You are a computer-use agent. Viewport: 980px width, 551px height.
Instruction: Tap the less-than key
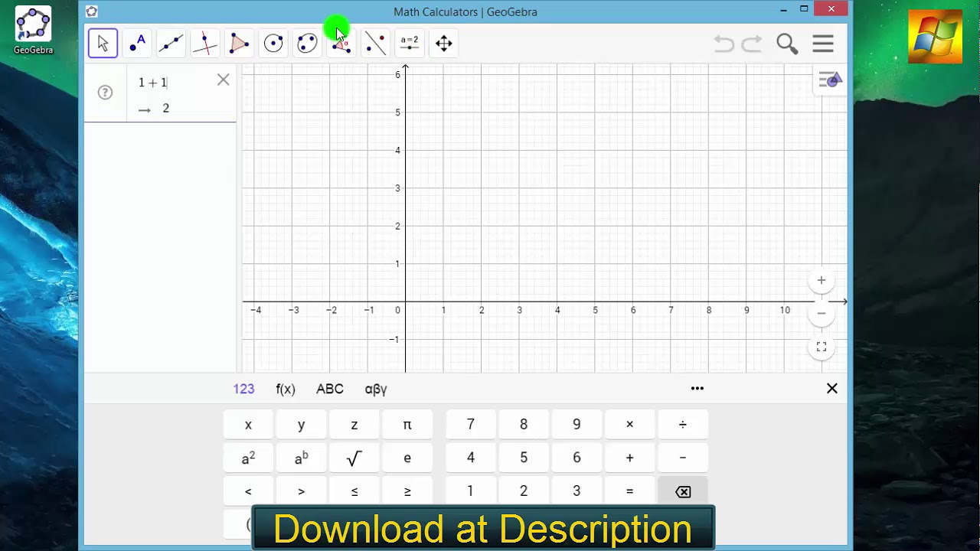click(x=248, y=491)
